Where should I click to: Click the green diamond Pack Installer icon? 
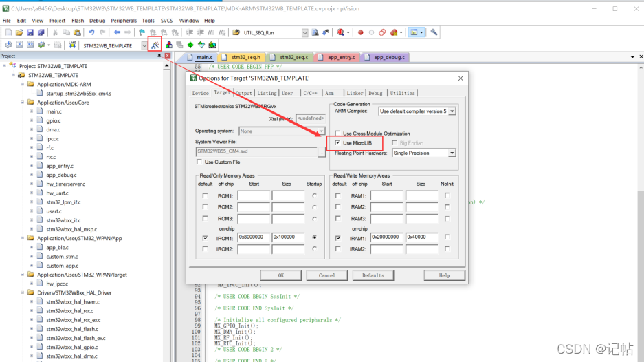pos(190,45)
